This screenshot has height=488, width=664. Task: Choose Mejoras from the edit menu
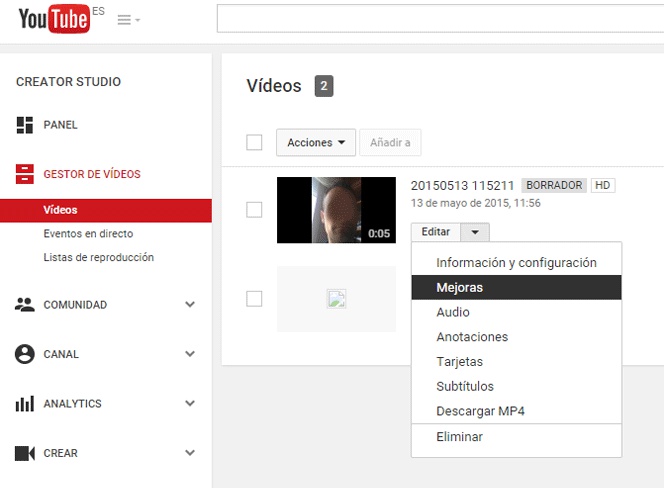[516, 287]
